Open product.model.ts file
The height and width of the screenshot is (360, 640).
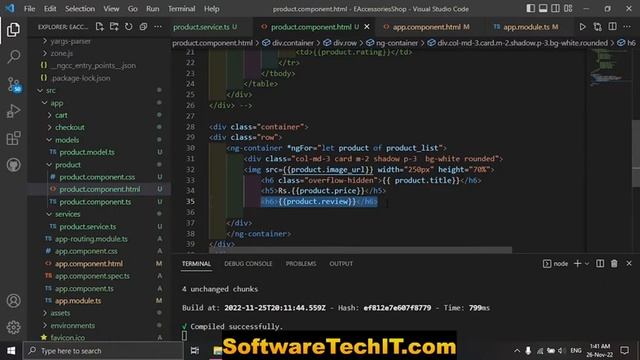point(87,152)
